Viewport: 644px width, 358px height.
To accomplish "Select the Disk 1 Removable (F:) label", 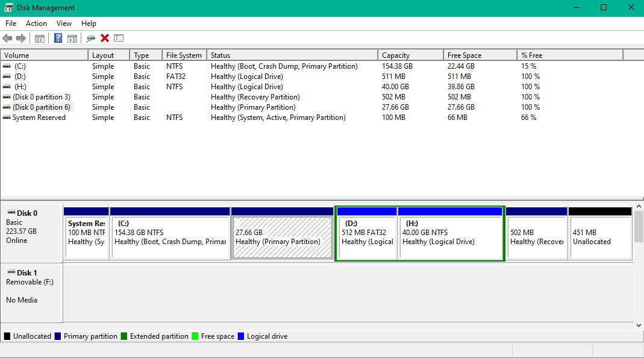I will [31, 293].
